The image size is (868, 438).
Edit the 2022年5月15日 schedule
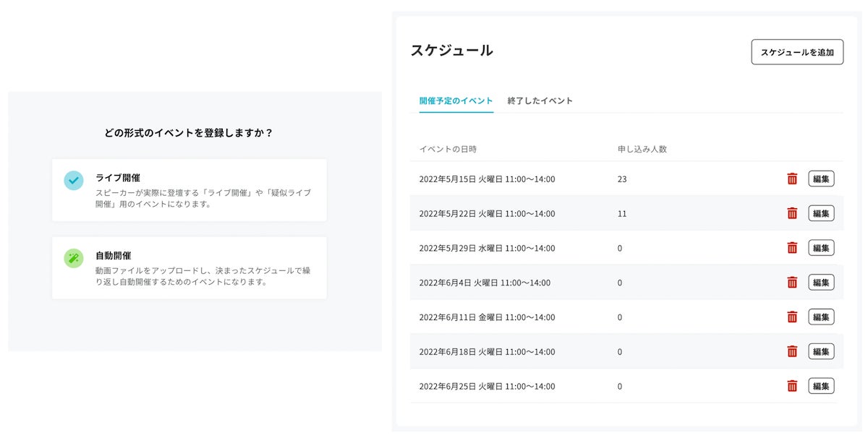(x=821, y=179)
